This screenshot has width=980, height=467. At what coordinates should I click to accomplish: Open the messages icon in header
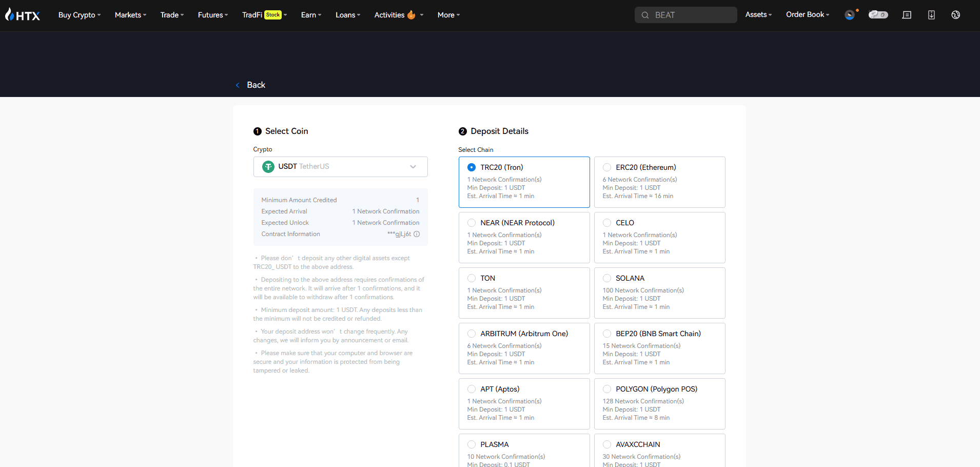click(x=907, y=15)
